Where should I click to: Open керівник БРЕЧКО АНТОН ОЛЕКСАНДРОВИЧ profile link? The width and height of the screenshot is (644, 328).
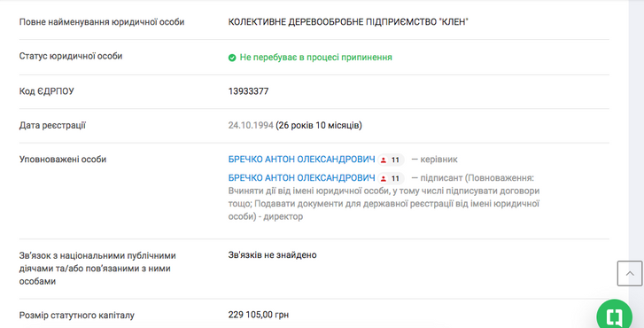pos(301,160)
